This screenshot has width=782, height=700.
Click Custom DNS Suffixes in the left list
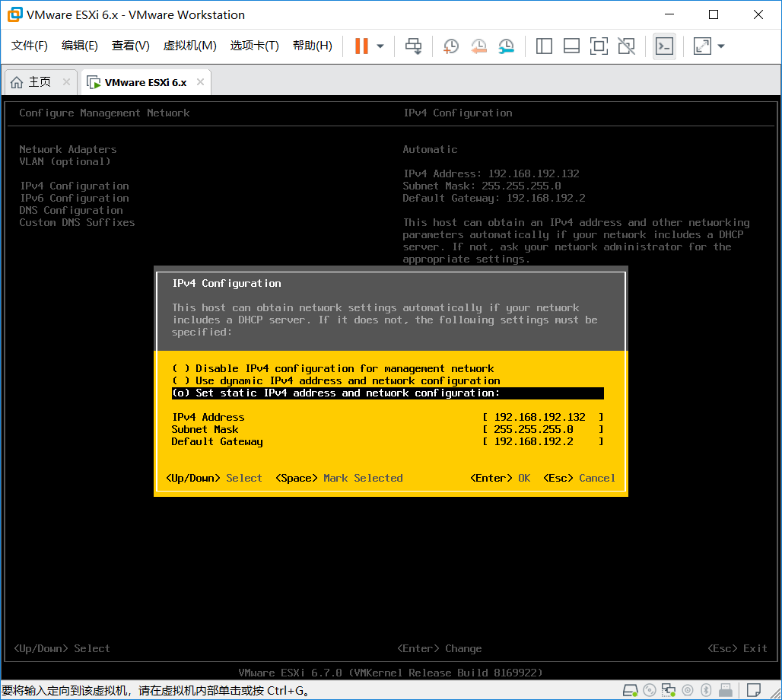pyautogui.click(x=77, y=222)
